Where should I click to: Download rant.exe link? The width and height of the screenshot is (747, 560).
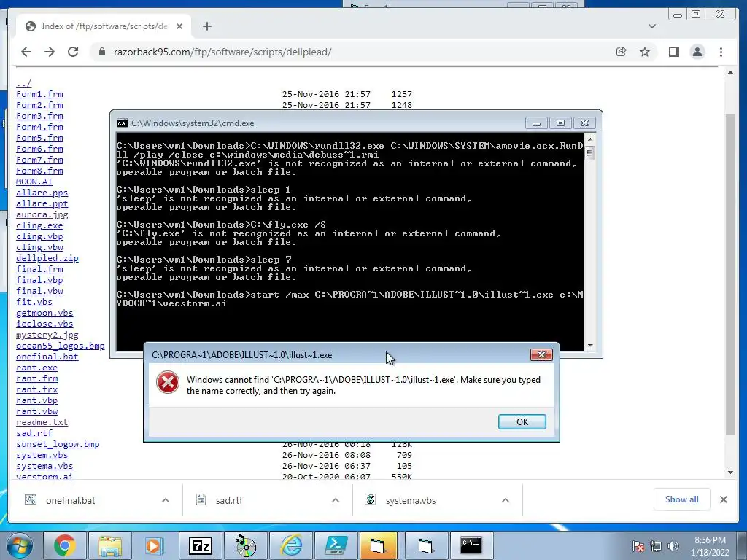36,368
